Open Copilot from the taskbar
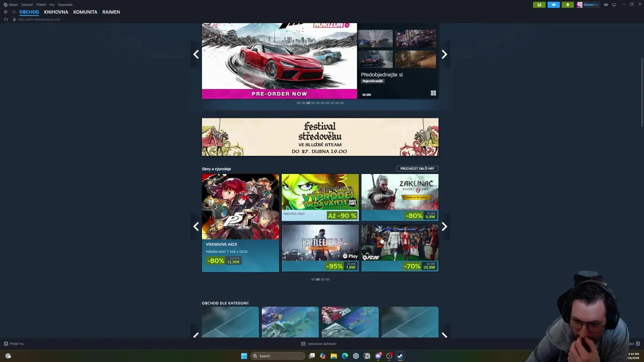The width and height of the screenshot is (644, 362). pos(323,356)
